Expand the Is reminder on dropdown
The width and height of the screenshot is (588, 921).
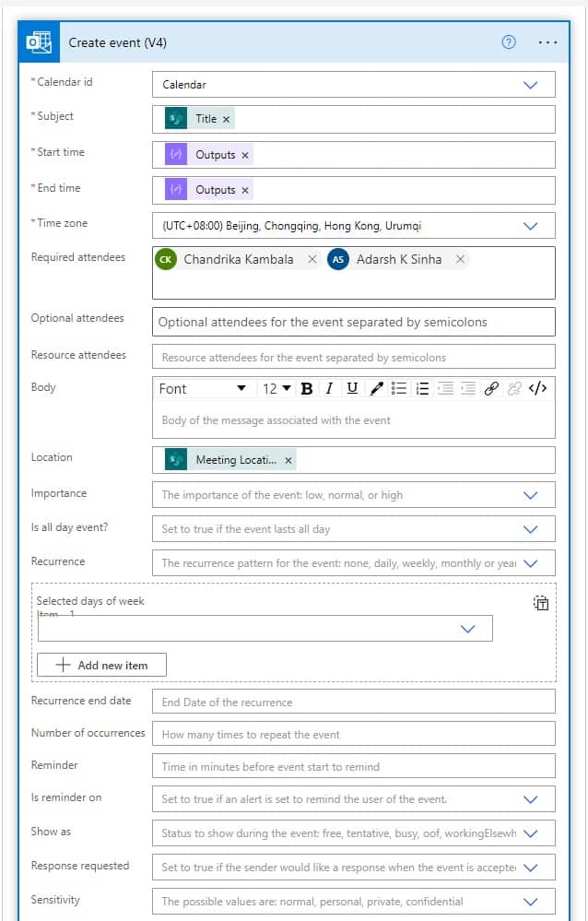pyautogui.click(x=531, y=799)
